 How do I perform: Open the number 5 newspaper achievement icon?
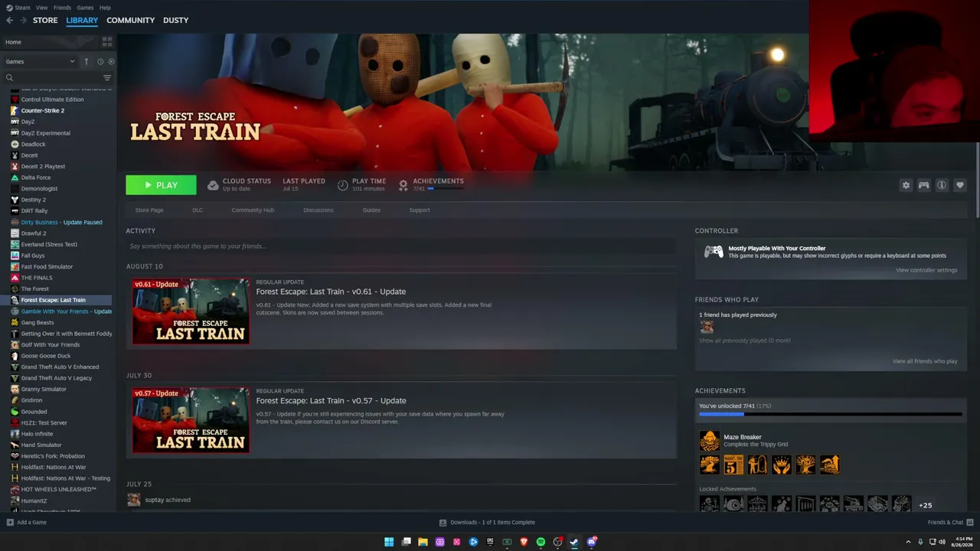(733, 465)
